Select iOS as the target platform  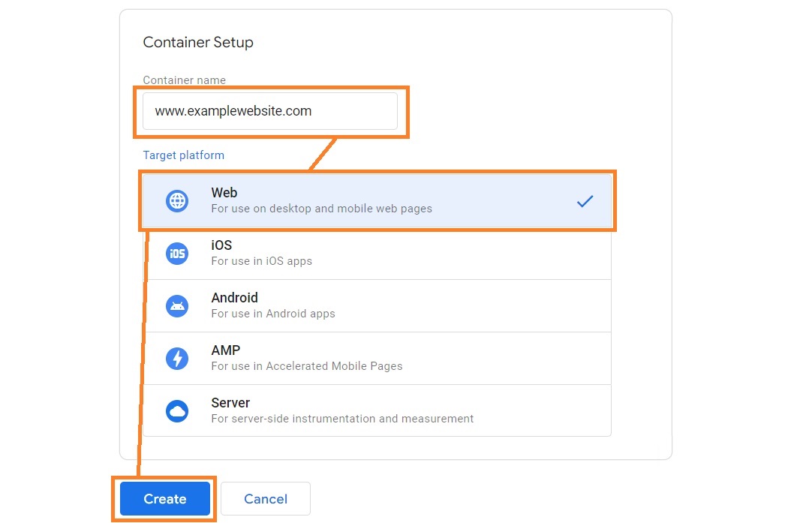[375, 253]
